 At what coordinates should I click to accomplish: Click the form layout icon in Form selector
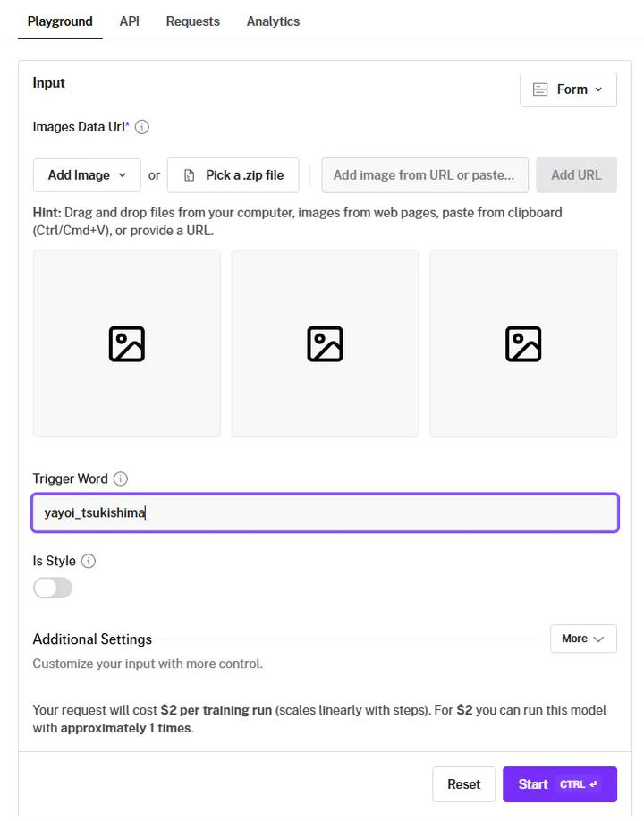point(540,89)
